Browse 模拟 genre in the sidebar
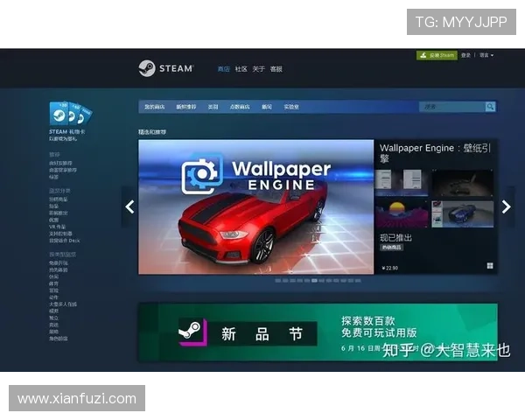 click(x=53, y=311)
